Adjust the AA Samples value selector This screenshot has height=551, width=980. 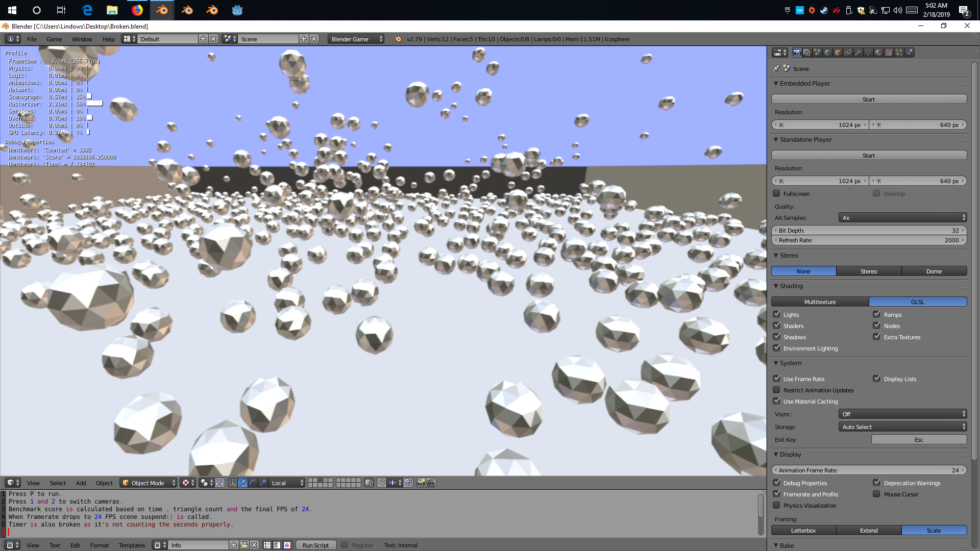(x=902, y=217)
